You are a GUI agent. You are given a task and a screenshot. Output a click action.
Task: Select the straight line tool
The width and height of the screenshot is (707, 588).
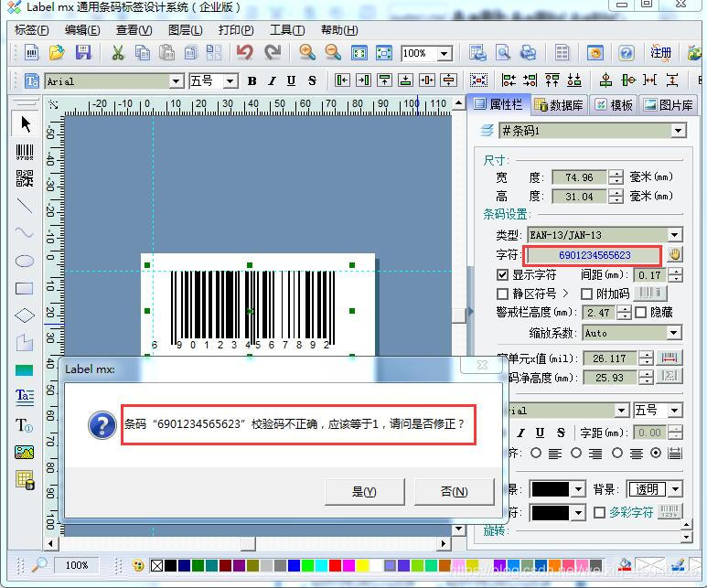coord(25,206)
